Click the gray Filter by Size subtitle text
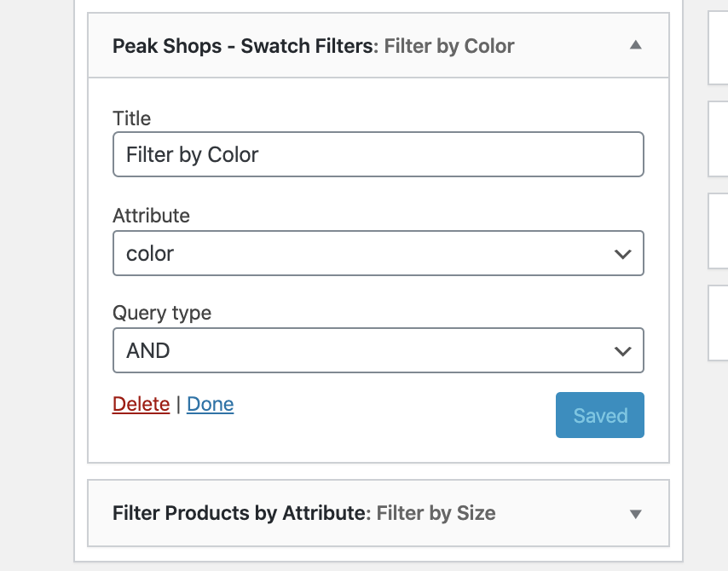728x571 pixels. click(436, 513)
